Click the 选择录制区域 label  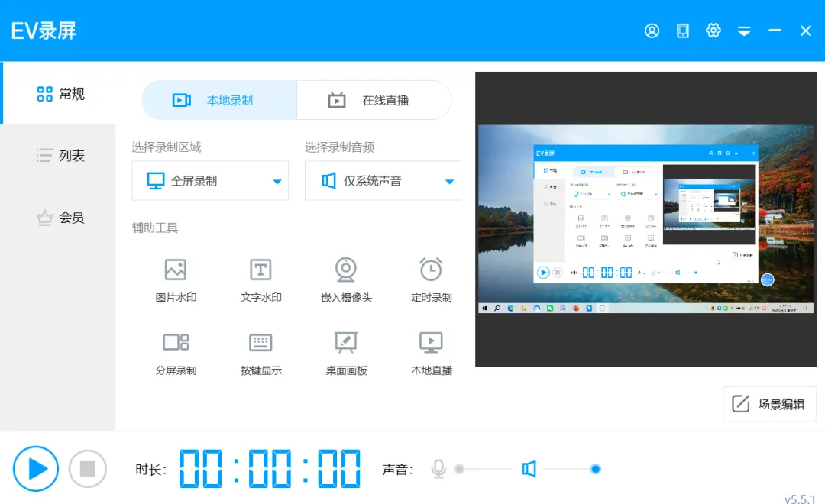click(x=167, y=147)
